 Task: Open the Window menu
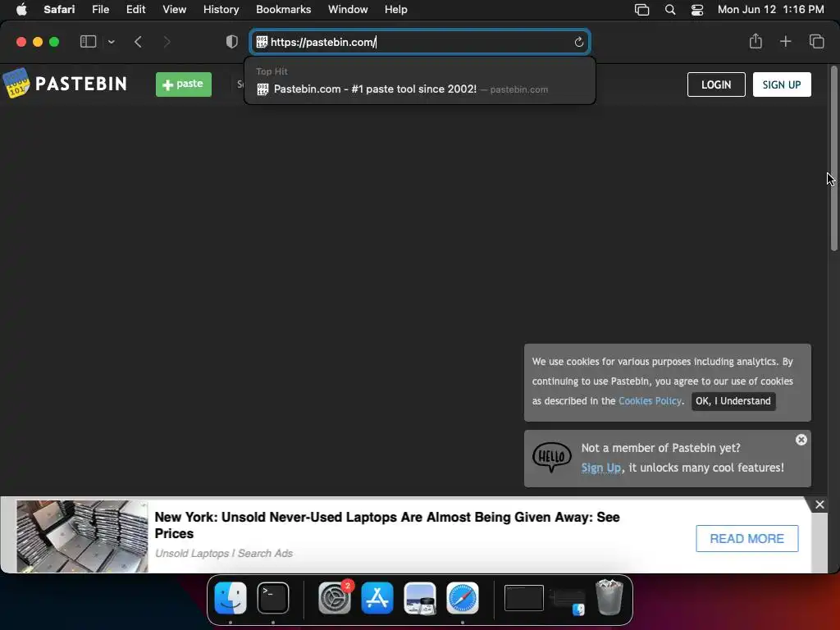tap(348, 9)
